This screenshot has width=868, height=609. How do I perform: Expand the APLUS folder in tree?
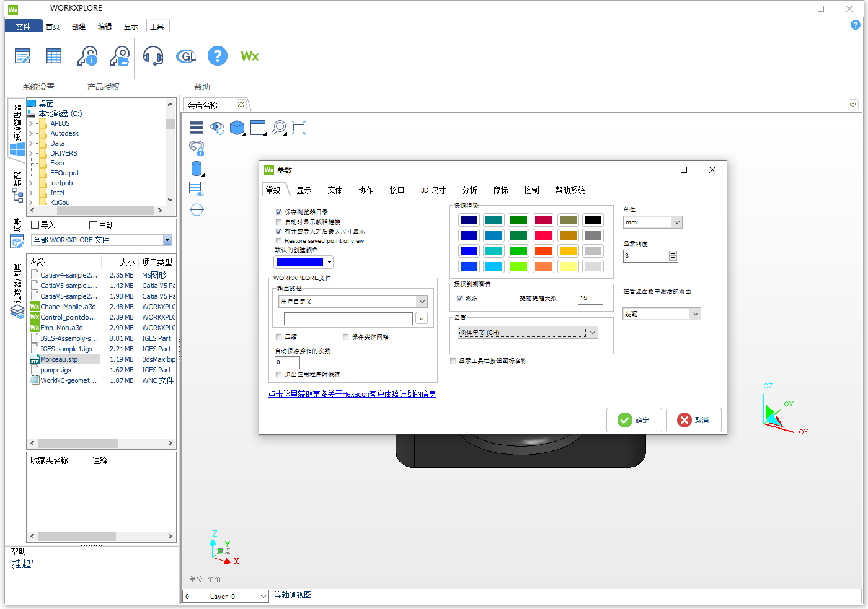tap(30, 123)
